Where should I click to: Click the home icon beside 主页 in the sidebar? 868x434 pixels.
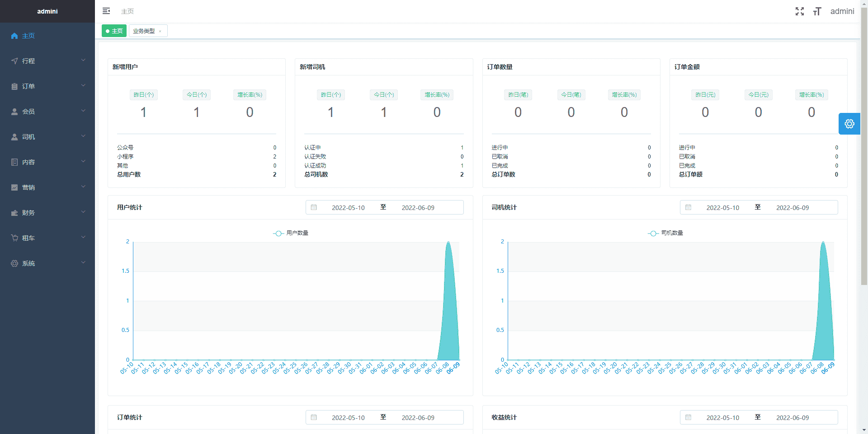tap(14, 36)
